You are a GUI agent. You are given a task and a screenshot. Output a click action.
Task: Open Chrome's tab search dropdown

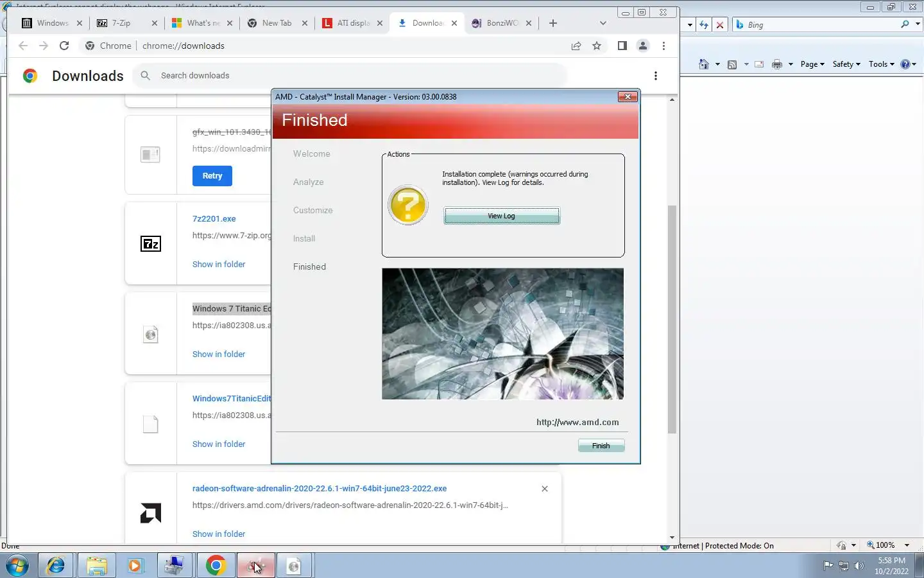pyautogui.click(x=603, y=23)
